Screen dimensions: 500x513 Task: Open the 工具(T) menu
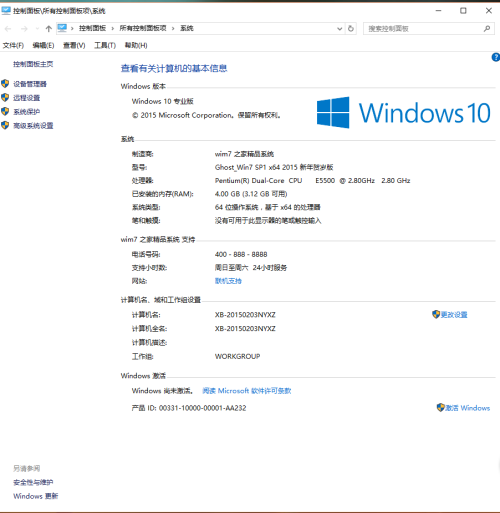(105, 45)
